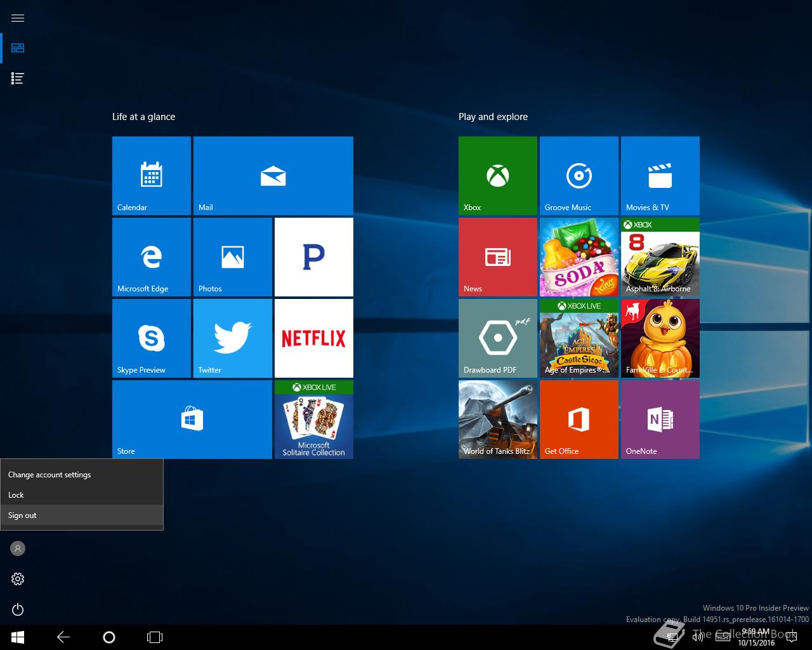Click the Windows Start button
This screenshot has height=650, width=812.
(18, 637)
